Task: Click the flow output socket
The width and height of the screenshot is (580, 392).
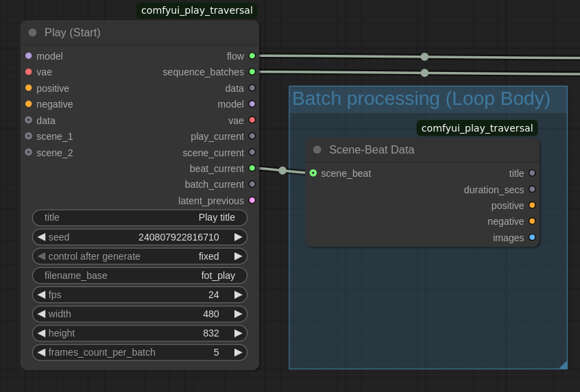Action: [252, 56]
